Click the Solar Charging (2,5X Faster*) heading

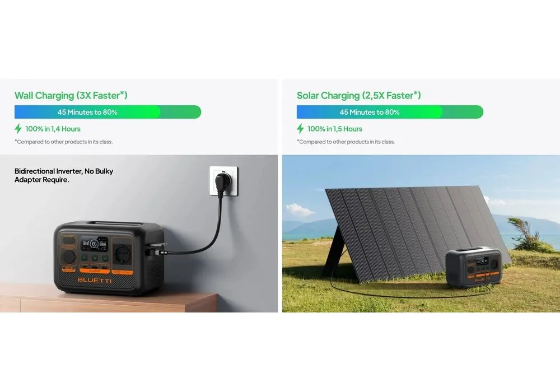coord(358,95)
